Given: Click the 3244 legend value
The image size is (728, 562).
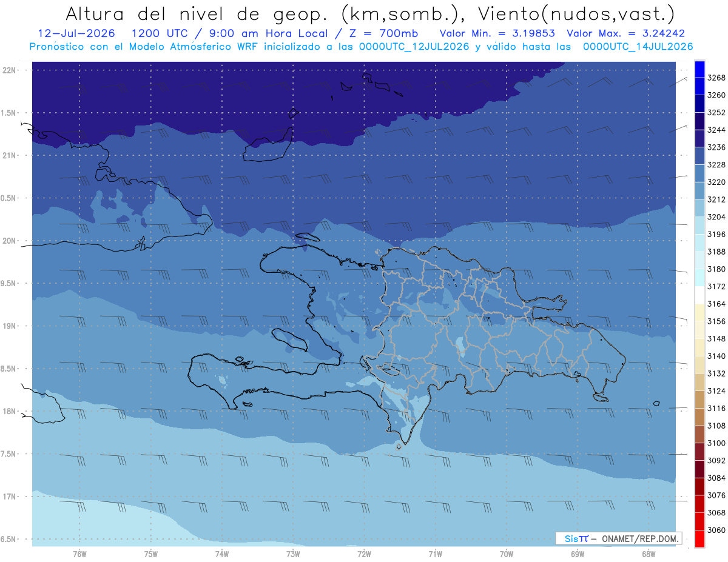Looking at the screenshot, I should (x=716, y=130).
